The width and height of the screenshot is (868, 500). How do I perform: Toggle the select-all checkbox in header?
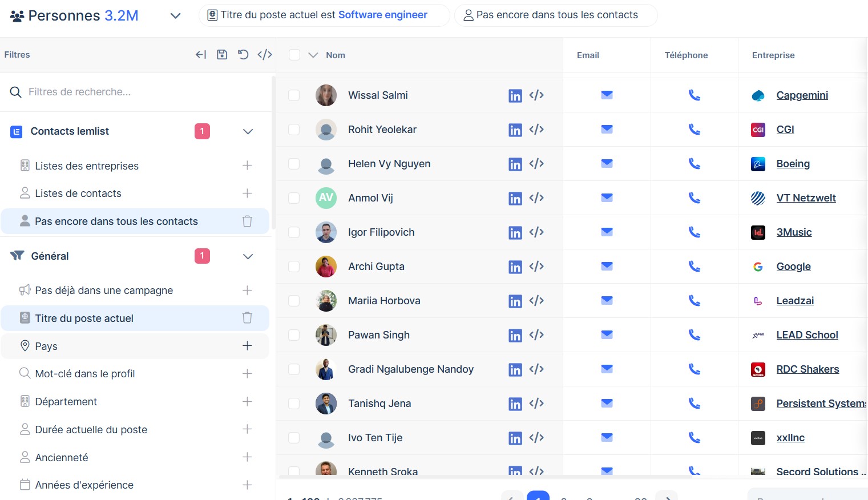point(294,55)
